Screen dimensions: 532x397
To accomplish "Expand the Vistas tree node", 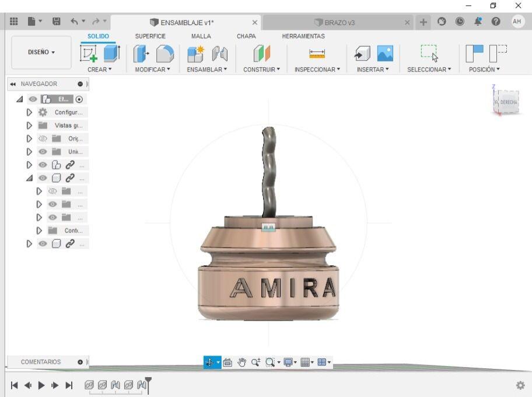I will (x=29, y=126).
